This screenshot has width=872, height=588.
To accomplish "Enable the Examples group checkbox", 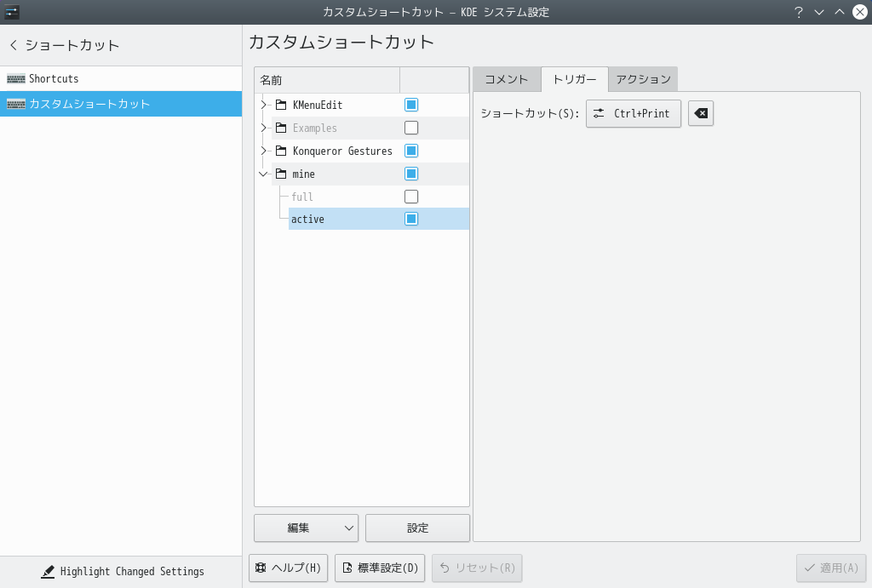I will 411,128.
